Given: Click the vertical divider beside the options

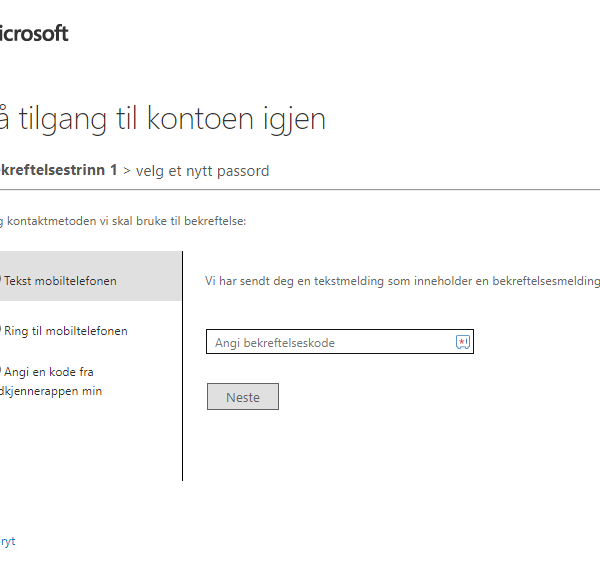Looking at the screenshot, I should (x=183, y=366).
